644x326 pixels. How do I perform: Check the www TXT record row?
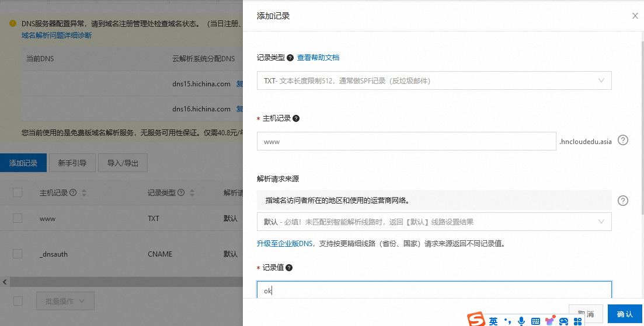pyautogui.click(x=18, y=218)
